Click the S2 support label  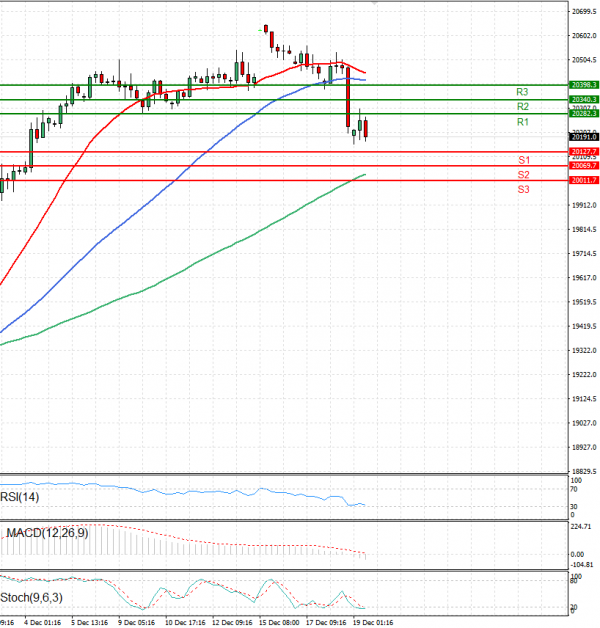click(523, 175)
